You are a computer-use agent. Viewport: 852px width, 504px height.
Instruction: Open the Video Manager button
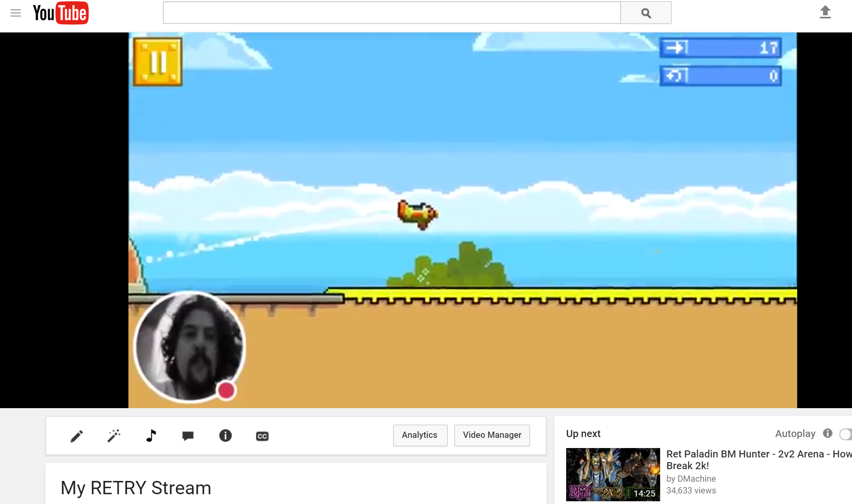[x=492, y=435]
